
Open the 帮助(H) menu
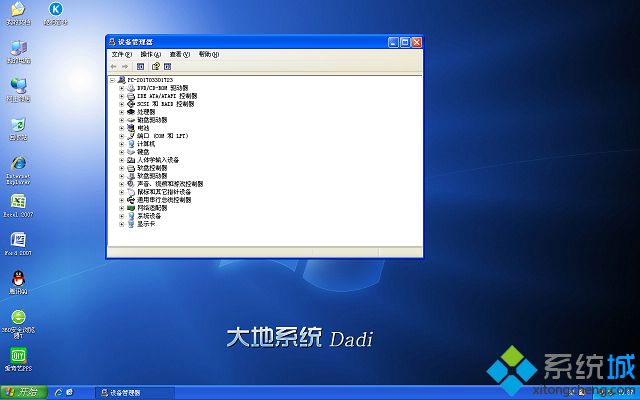click(x=209, y=54)
